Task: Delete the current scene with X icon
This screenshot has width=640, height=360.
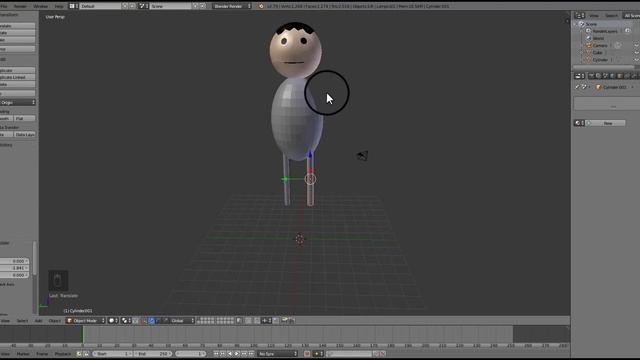Action: pyautogui.click(x=202, y=6)
